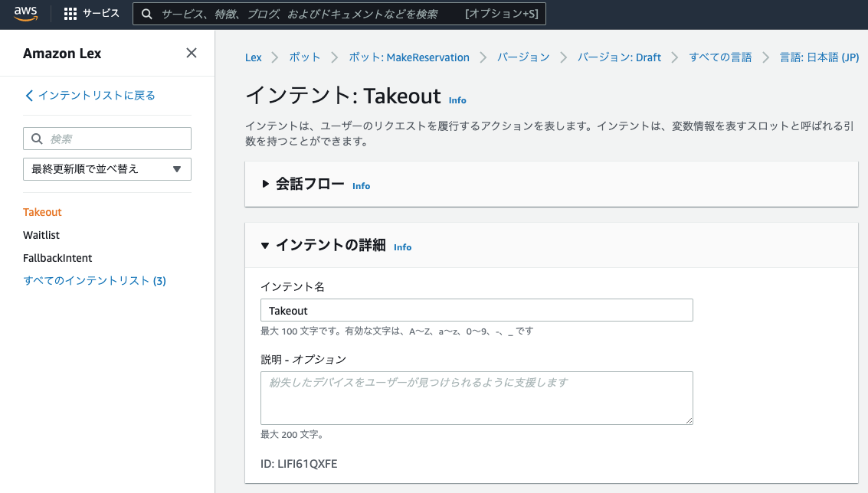The image size is (868, 493).
Task: Open Info link next to インテントの詳細
Action: pyautogui.click(x=402, y=247)
